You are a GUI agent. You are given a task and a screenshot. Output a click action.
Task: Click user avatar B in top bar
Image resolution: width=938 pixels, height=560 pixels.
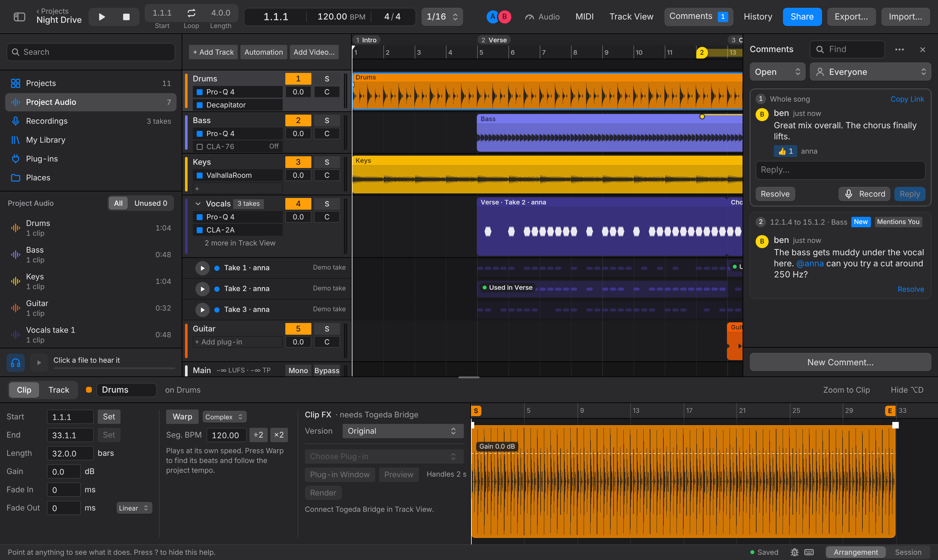[504, 17]
